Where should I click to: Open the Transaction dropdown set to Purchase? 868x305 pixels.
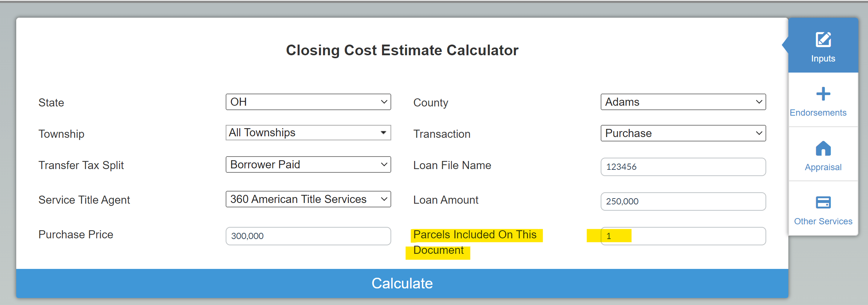(x=683, y=133)
